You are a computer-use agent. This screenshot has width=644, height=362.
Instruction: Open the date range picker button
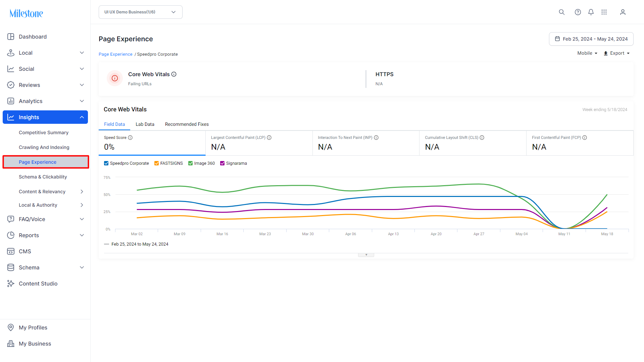point(591,39)
